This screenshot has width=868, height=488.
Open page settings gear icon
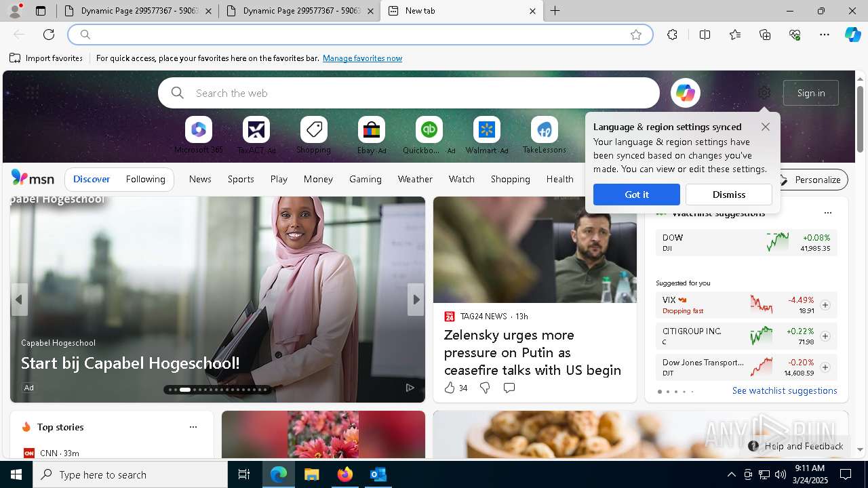[764, 93]
